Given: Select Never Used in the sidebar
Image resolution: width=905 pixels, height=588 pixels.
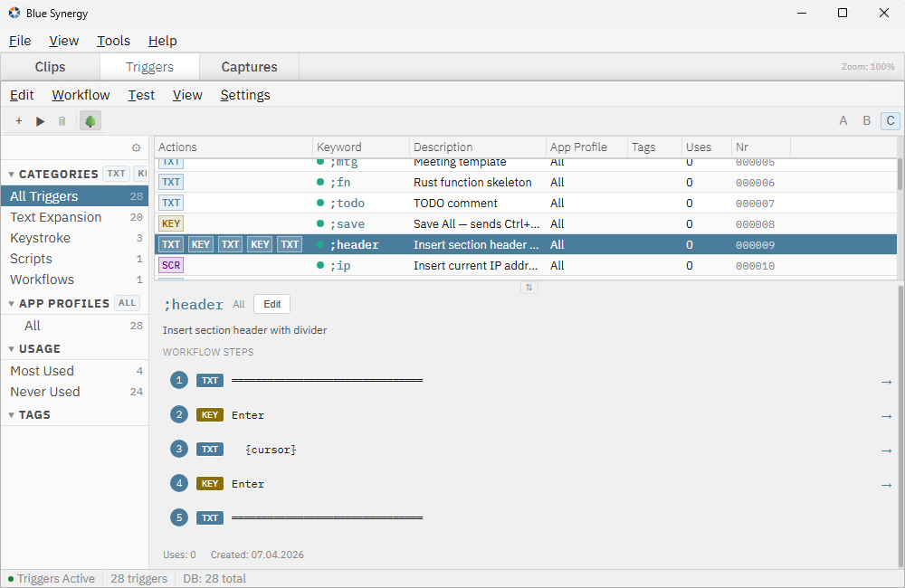Looking at the screenshot, I should tap(44, 392).
